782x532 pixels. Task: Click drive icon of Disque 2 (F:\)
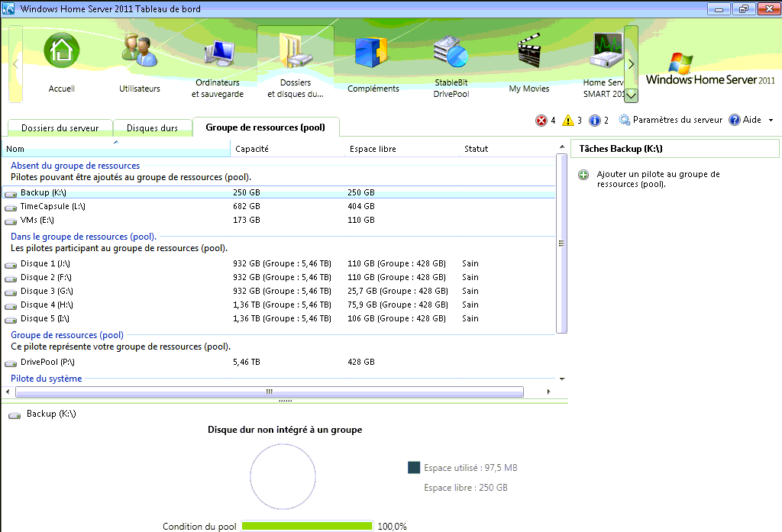(11, 279)
